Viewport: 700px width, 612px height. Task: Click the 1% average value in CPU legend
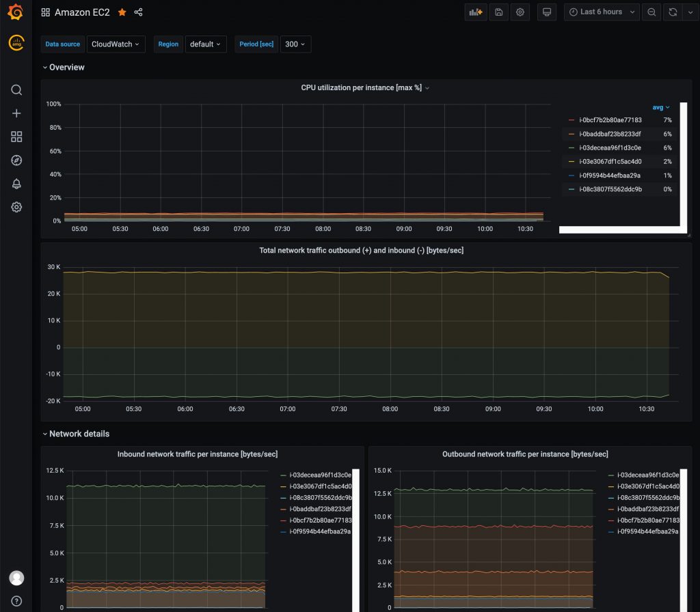(667, 176)
